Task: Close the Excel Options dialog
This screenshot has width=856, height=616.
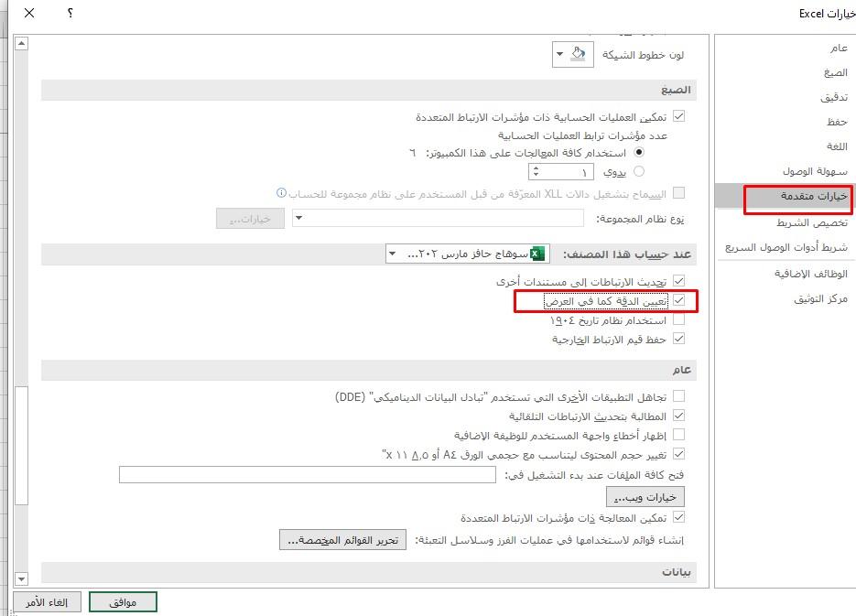Action: 29,13
